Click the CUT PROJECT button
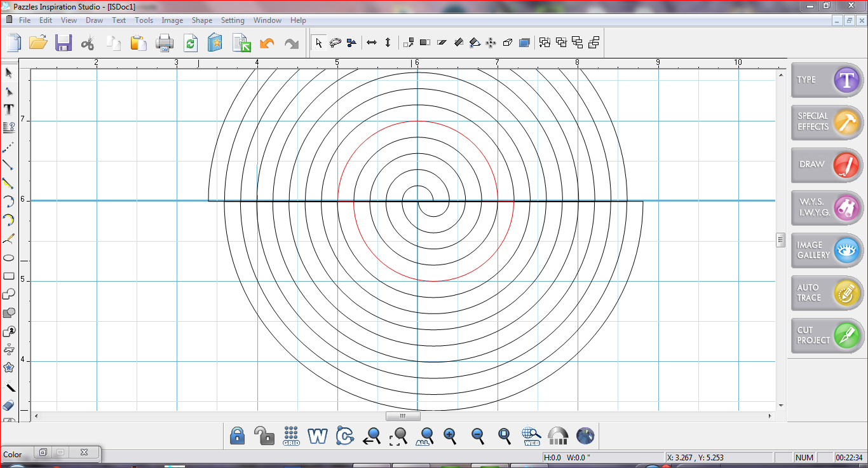This screenshot has width=868, height=468. coord(827,335)
